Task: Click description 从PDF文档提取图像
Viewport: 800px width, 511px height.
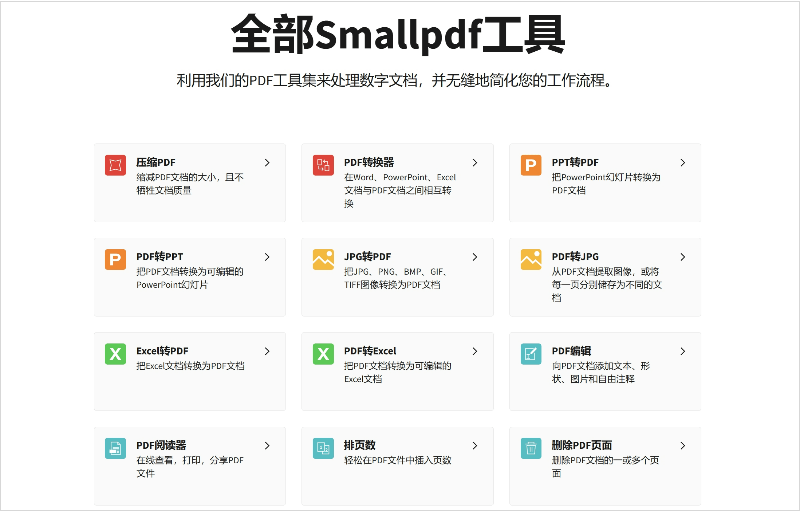Action: (x=607, y=285)
